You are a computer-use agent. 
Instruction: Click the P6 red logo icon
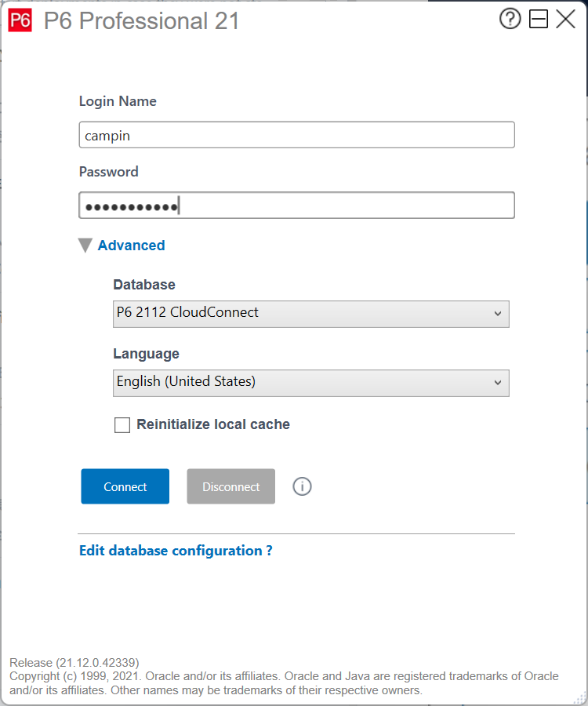pyautogui.click(x=20, y=20)
